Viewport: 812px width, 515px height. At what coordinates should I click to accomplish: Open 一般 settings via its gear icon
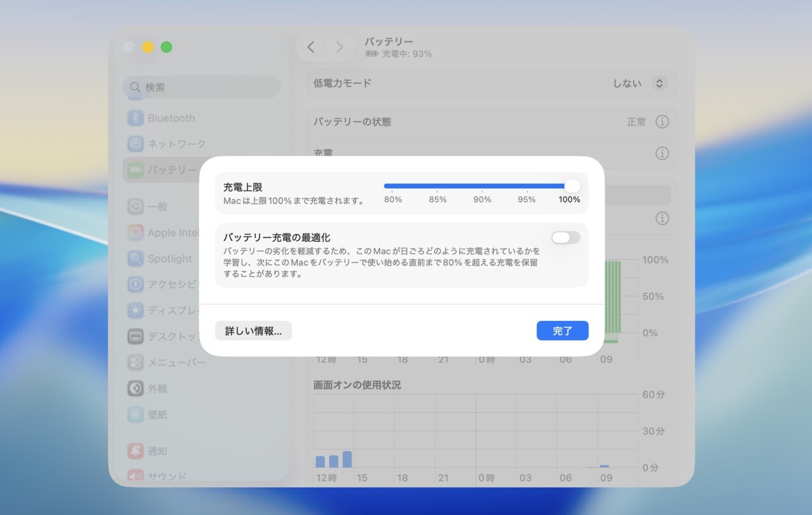coord(135,207)
